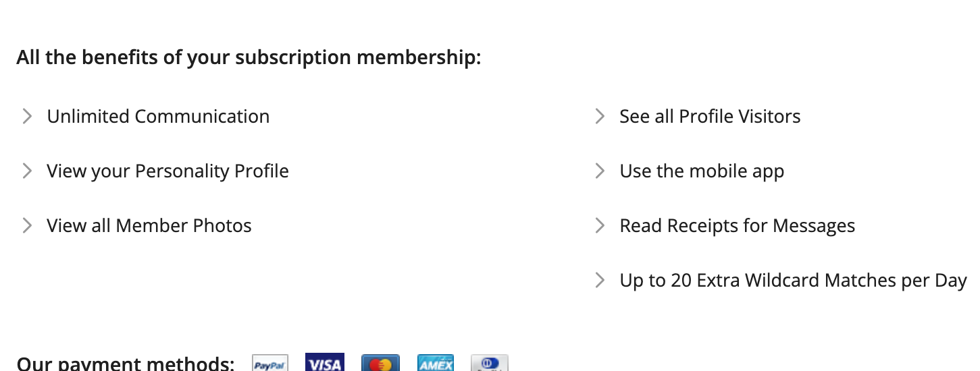The image size is (980, 371).
Task: Select the Unlimited Communication benefit text
Action: [x=158, y=117]
